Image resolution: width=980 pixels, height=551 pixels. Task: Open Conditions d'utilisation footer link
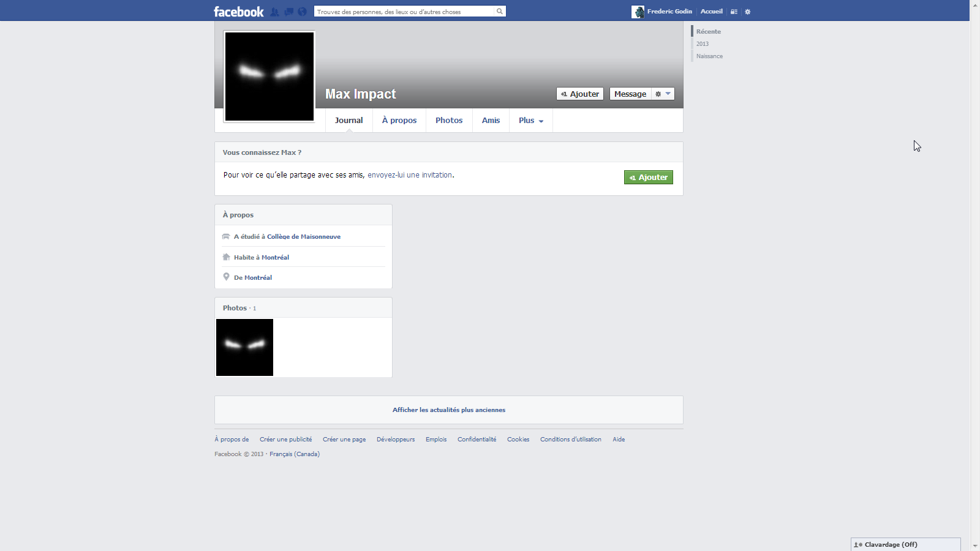571,439
